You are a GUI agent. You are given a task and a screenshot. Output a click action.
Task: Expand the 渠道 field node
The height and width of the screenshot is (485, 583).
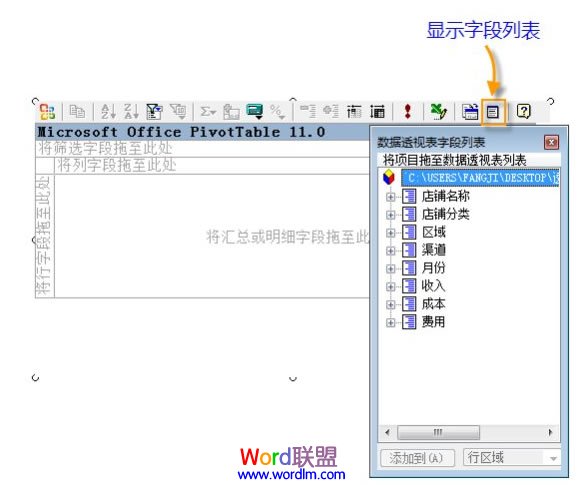[x=390, y=251]
